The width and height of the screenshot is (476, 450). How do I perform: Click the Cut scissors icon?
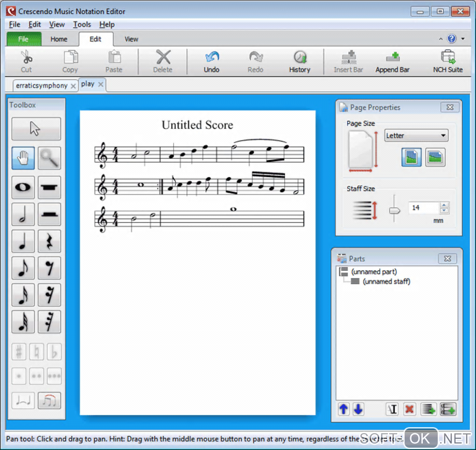[27, 57]
